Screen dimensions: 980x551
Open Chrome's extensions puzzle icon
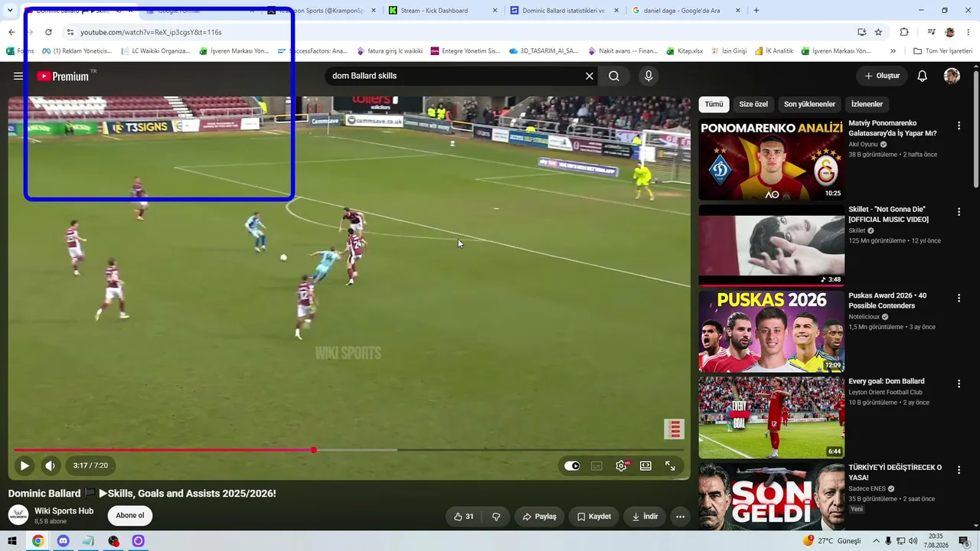point(904,32)
